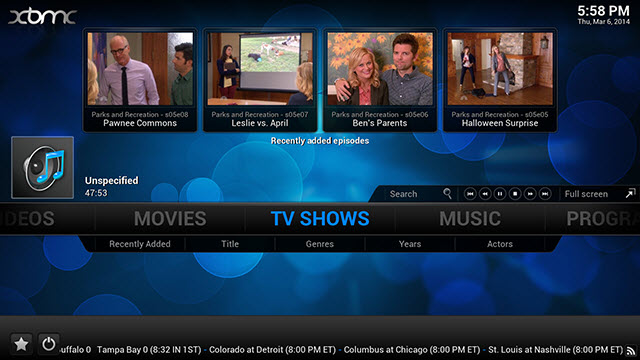640x360 pixels.
Task: Click the 5:58 PM clock
Action: pyautogui.click(x=603, y=10)
